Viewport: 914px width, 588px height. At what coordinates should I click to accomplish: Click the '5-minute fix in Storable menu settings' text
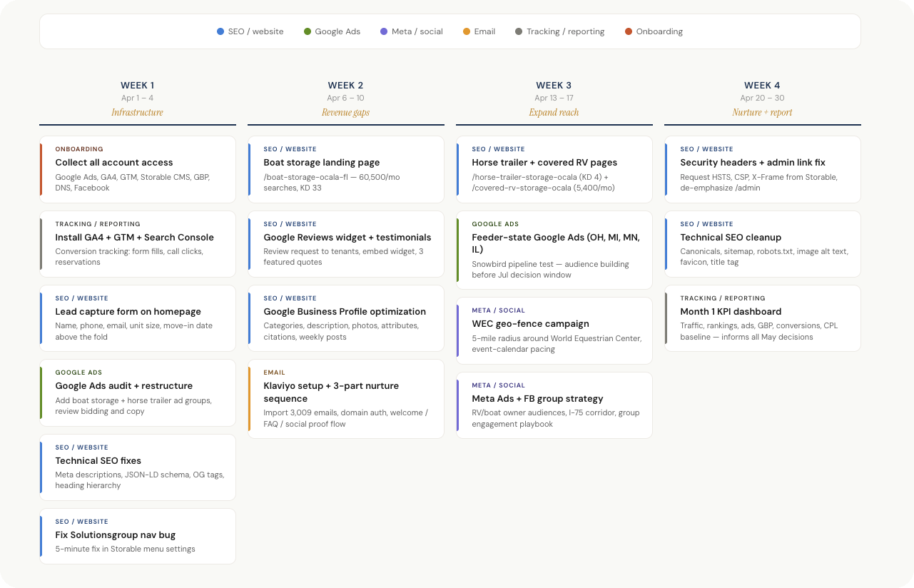[x=125, y=549]
